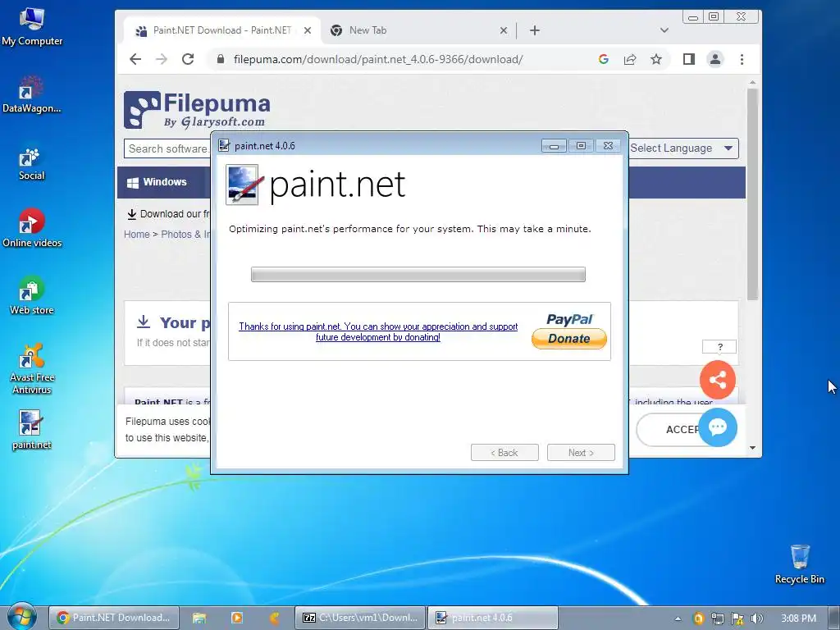This screenshot has height=630, width=840.
Task: Open the Home breadcrumb link
Action: point(137,234)
